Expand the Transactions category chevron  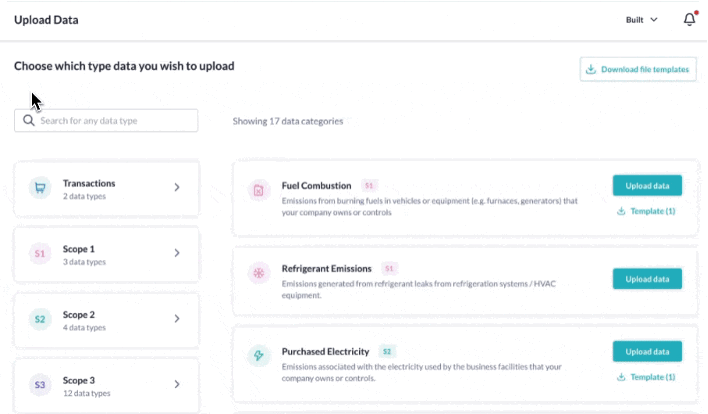[177, 187]
